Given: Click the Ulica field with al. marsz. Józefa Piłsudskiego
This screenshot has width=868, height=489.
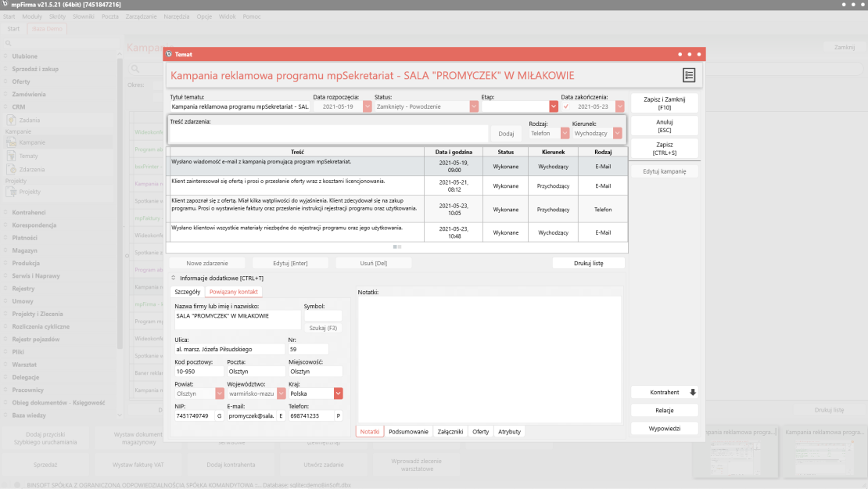Looking at the screenshot, I should tap(229, 350).
